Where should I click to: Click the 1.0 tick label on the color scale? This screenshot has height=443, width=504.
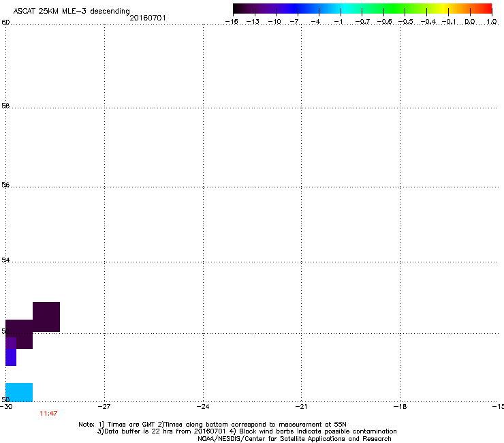click(492, 22)
